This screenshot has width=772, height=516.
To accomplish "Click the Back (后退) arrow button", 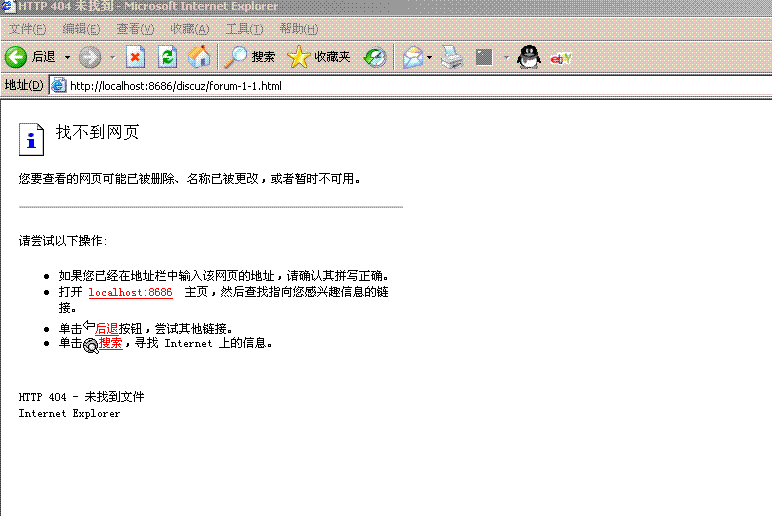I will (x=30, y=57).
